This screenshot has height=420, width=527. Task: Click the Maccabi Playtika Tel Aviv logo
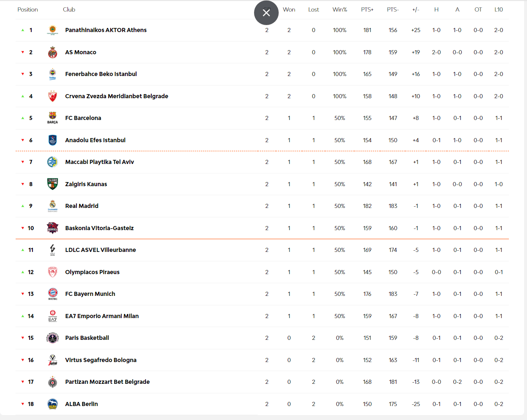(52, 162)
